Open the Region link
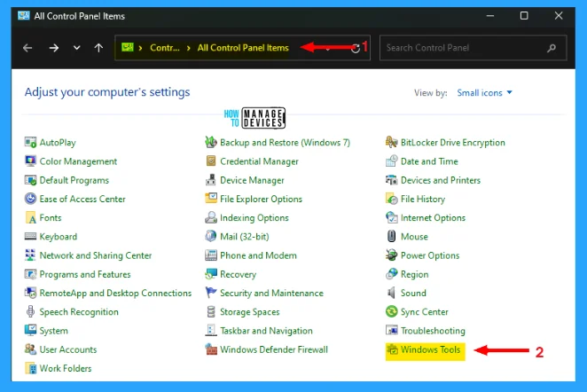This screenshot has height=392, width=587. point(414,274)
